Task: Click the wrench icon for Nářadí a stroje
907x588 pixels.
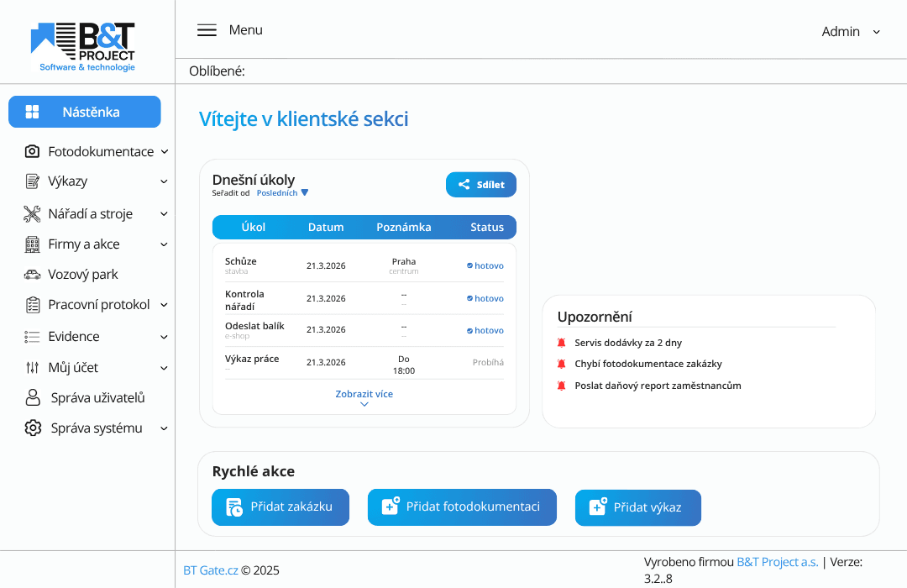Action: 32,213
